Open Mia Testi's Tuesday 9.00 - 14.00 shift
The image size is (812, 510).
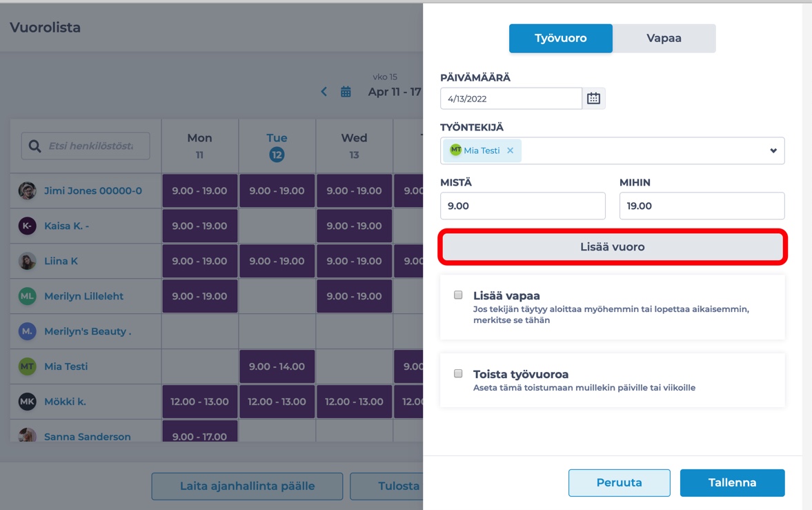277,366
